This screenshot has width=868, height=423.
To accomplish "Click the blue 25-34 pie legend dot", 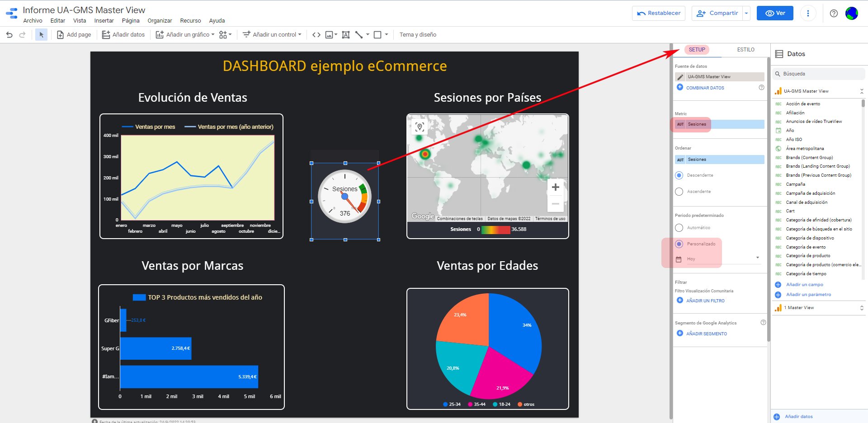I will [x=445, y=404].
